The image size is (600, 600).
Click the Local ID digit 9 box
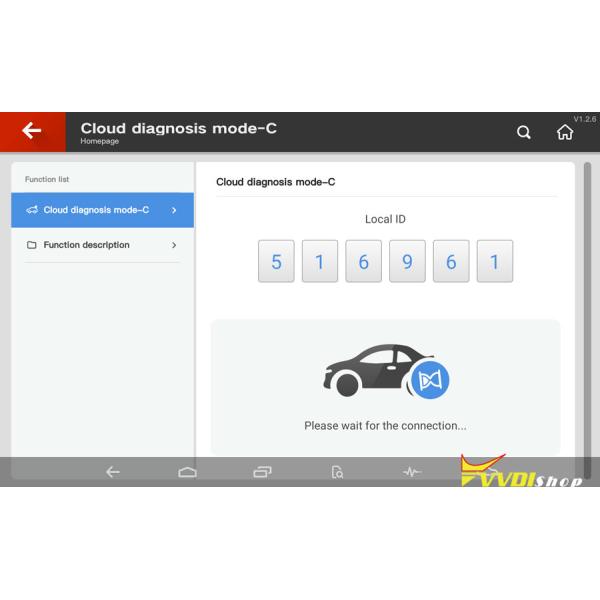[407, 262]
